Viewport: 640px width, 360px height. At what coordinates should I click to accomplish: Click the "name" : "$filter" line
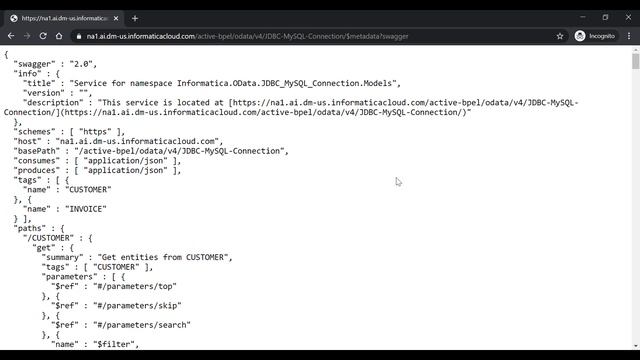point(95,344)
